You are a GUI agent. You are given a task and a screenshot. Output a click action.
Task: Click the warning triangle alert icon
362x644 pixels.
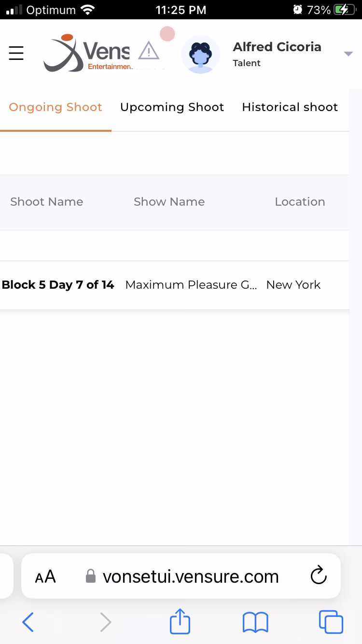[x=149, y=51]
